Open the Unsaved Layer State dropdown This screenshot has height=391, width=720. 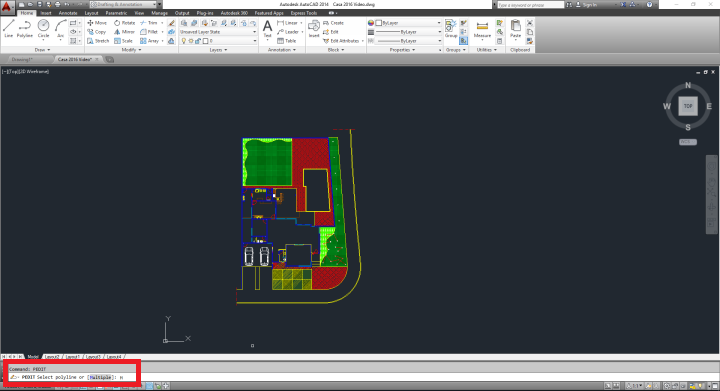pos(218,32)
